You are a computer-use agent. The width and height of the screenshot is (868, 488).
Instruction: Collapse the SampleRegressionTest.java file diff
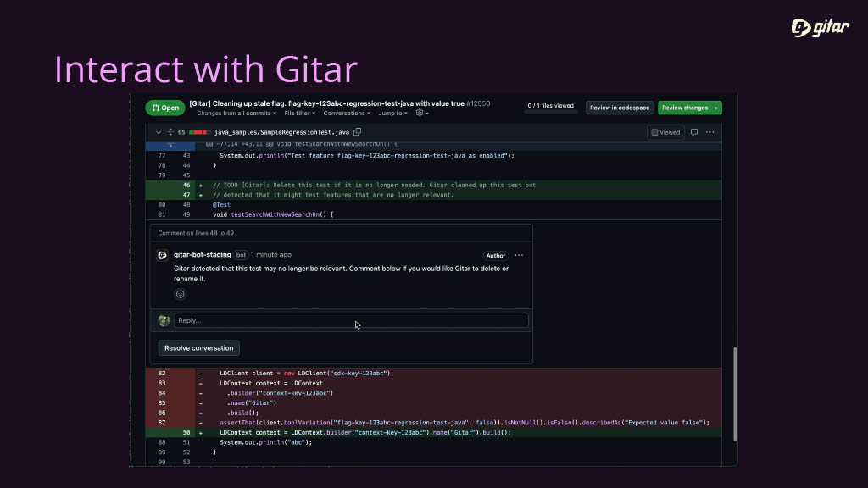pyautogui.click(x=159, y=132)
